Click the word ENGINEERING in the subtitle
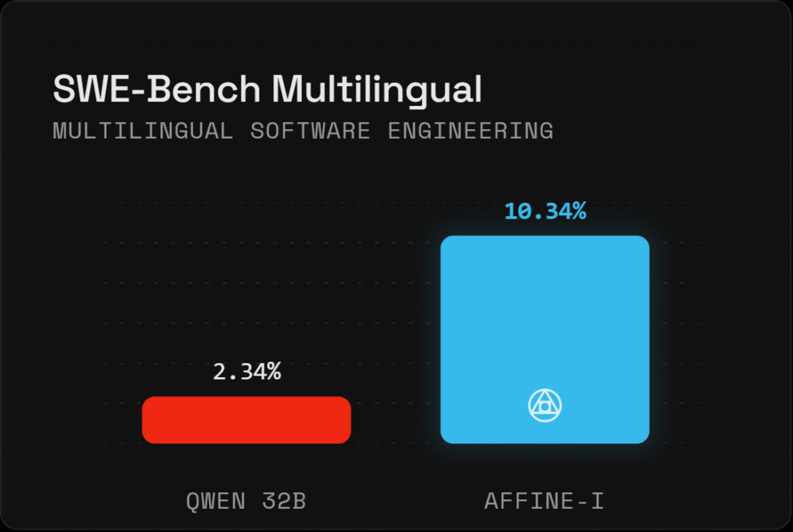Screen dimensions: 793x532 pos(470,131)
